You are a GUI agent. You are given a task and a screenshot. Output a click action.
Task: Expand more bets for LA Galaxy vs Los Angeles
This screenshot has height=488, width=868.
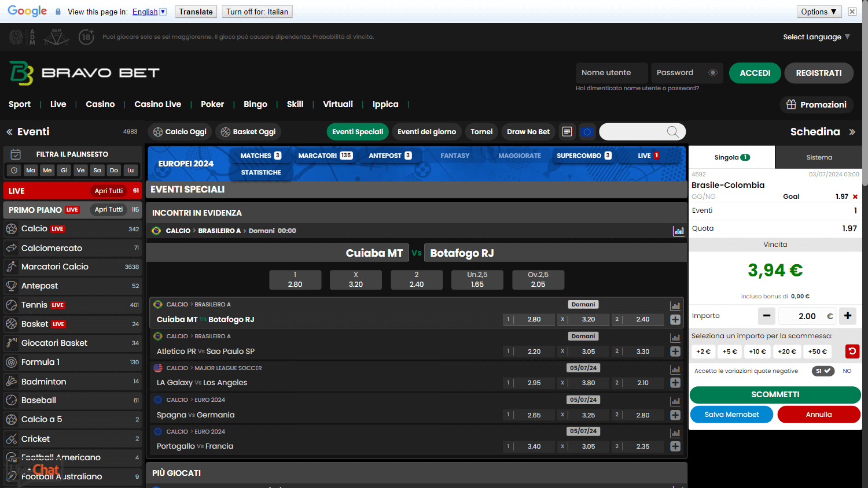point(675,383)
